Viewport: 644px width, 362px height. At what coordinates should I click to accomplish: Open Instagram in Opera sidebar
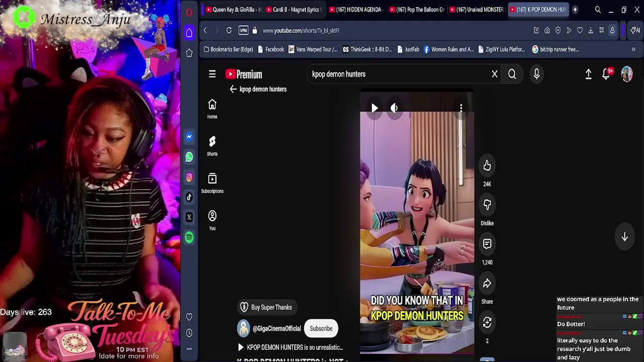[x=189, y=177]
